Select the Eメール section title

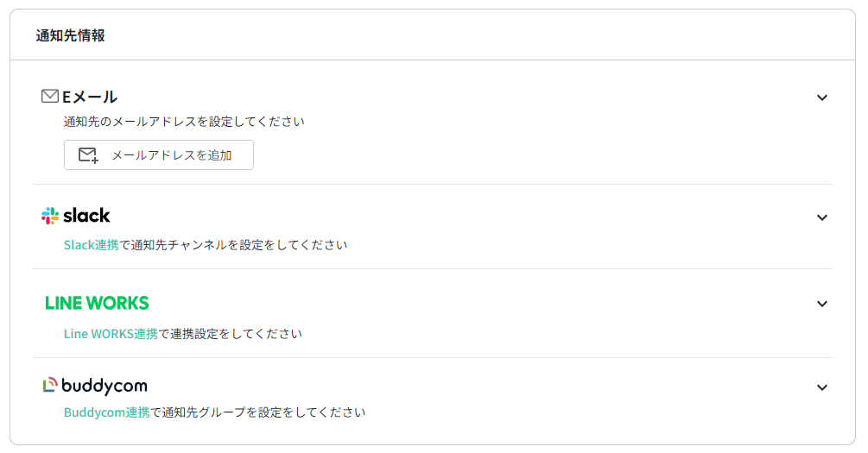coord(90,97)
